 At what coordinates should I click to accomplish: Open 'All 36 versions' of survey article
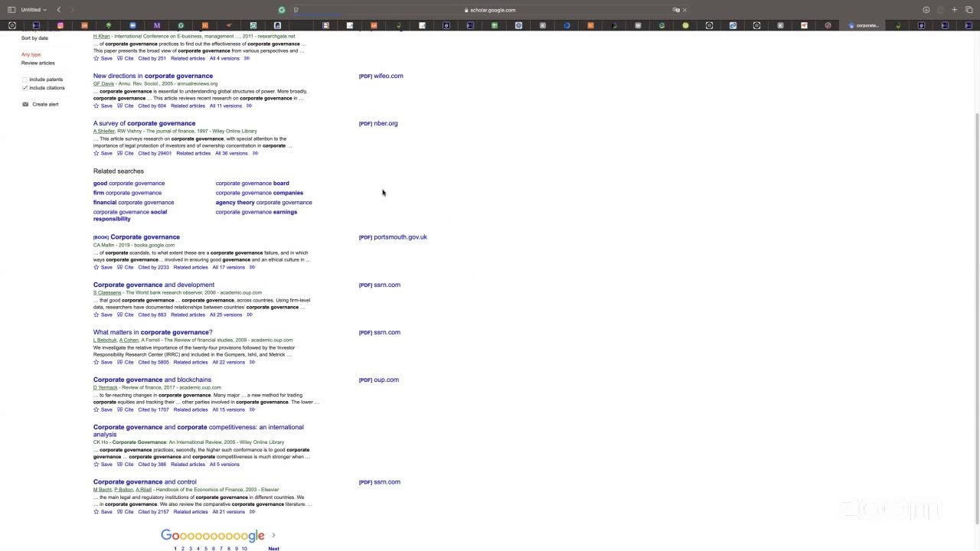pos(231,153)
